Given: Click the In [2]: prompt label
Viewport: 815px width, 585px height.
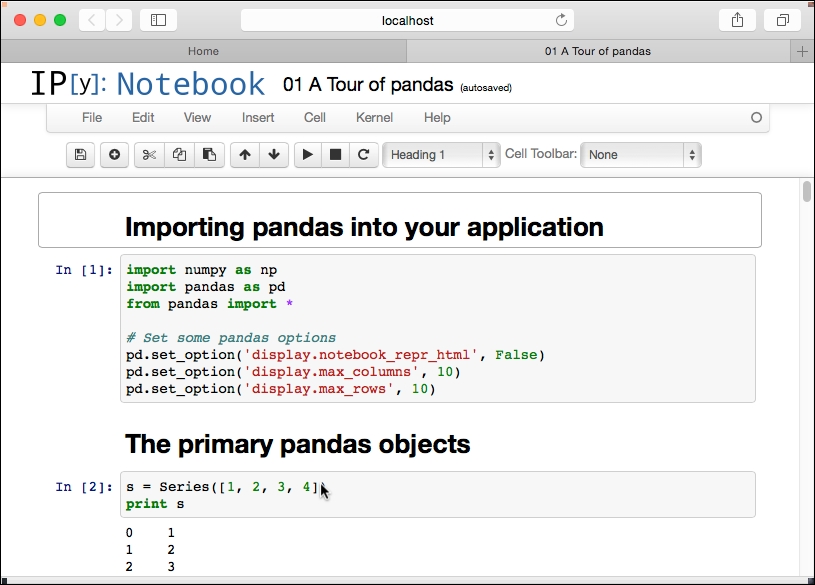Looking at the screenshot, I should pos(84,487).
